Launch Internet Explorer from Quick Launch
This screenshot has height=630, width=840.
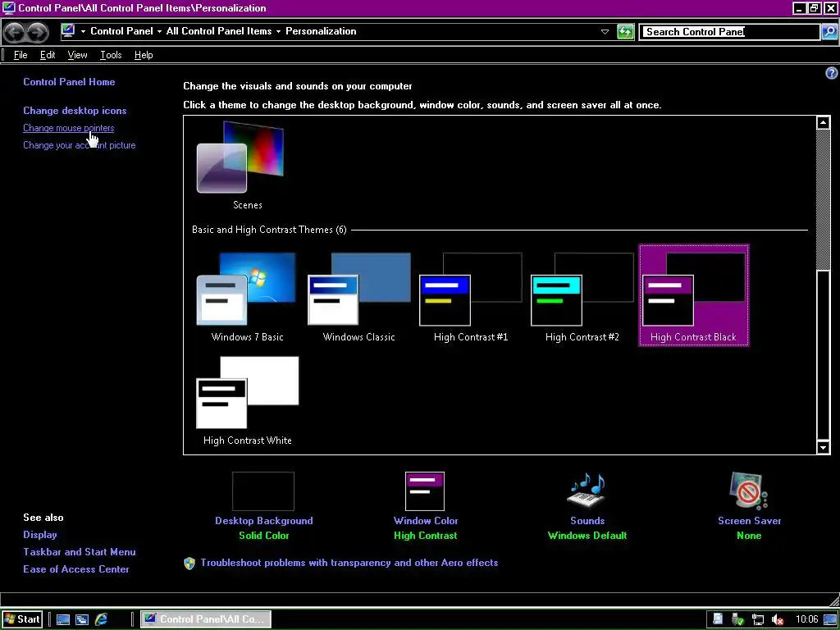(101, 620)
